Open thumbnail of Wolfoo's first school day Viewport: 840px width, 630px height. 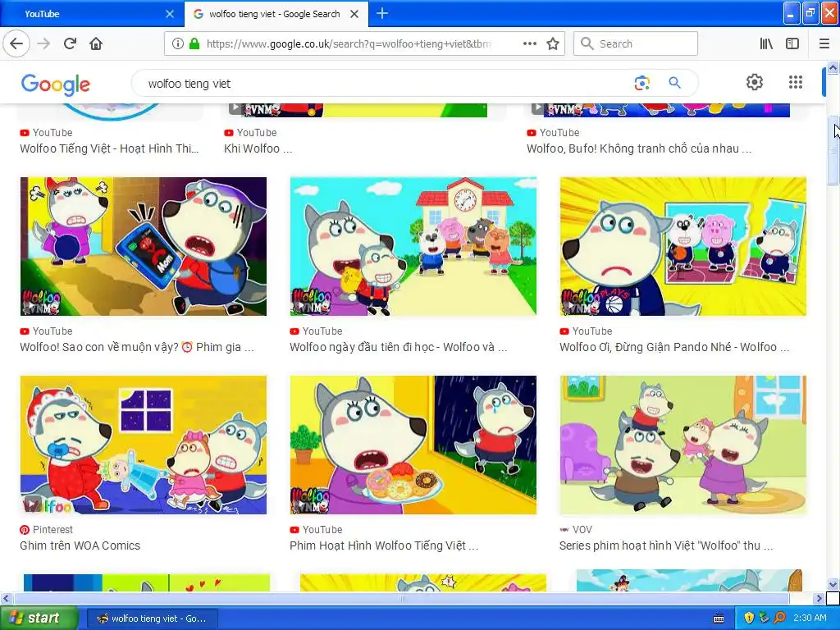(x=413, y=246)
